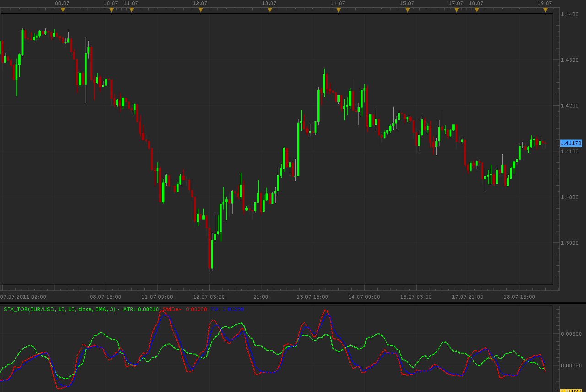Click the blue 1.41173 current price label
This screenshot has height=392, width=586.
point(570,143)
